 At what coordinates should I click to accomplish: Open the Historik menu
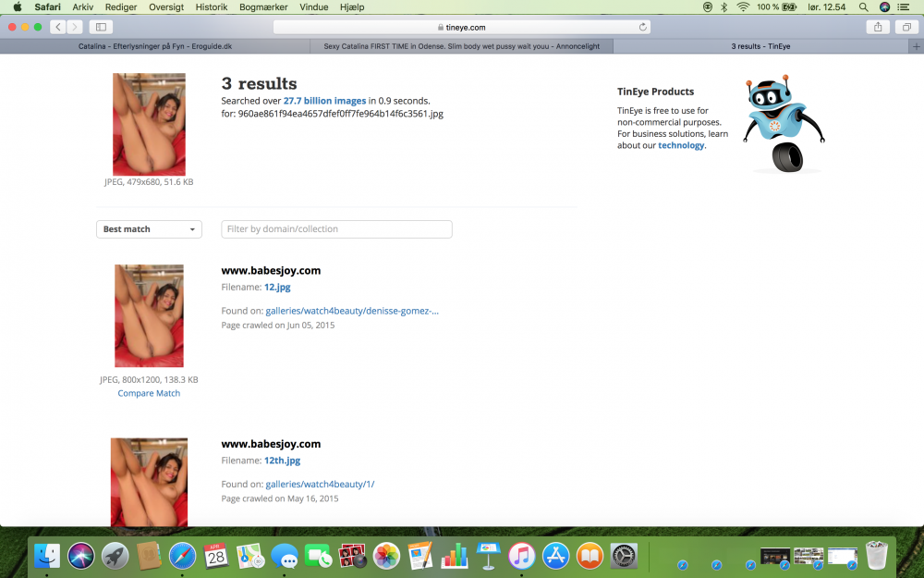(x=212, y=7)
